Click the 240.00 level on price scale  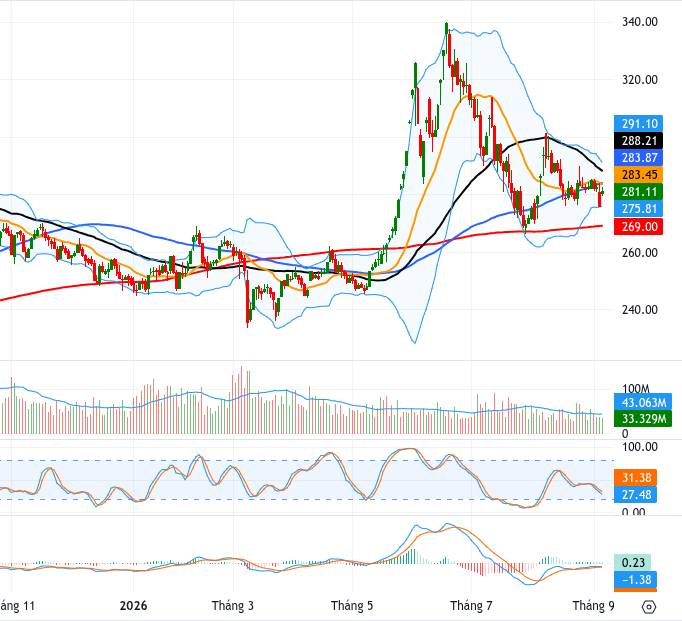pos(639,310)
